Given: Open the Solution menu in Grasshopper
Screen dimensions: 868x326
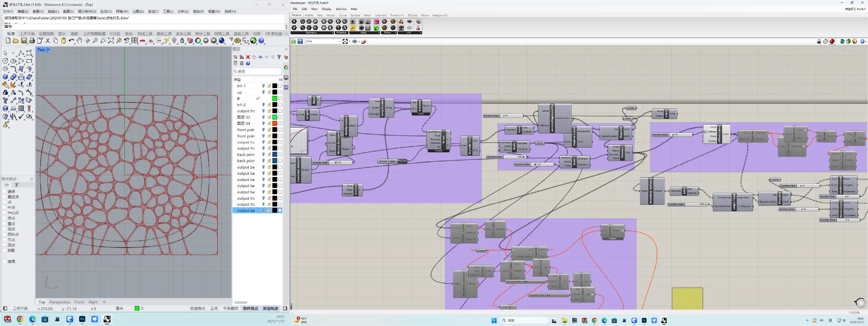Looking at the screenshot, I should pos(341,9).
